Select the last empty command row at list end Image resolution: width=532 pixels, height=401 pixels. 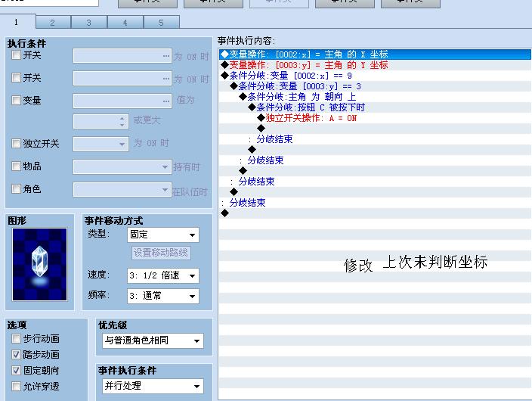click(x=375, y=213)
